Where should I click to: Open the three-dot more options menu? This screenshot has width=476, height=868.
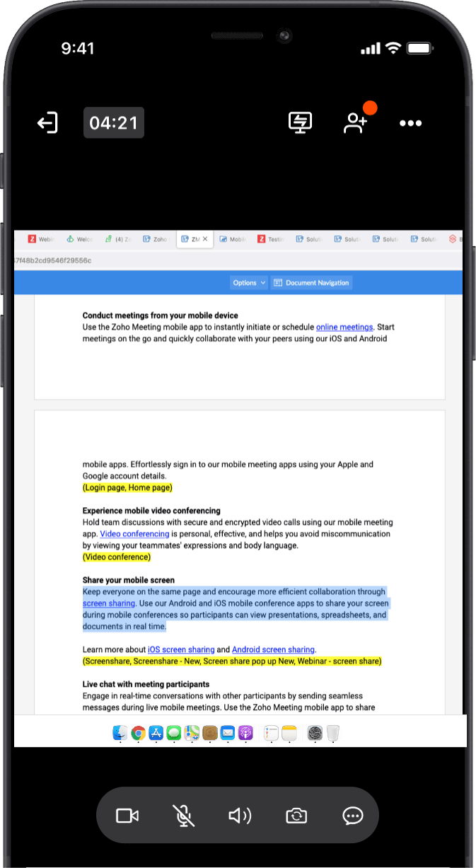411,123
